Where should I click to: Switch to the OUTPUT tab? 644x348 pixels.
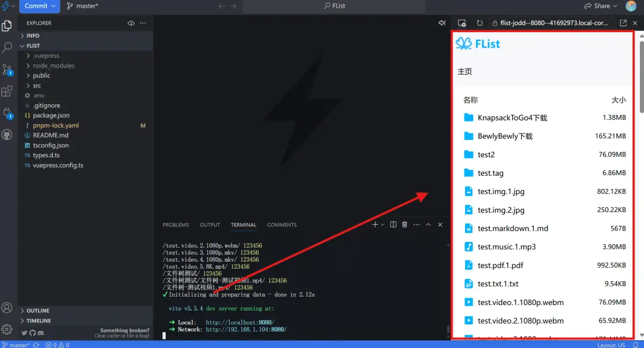coord(210,225)
